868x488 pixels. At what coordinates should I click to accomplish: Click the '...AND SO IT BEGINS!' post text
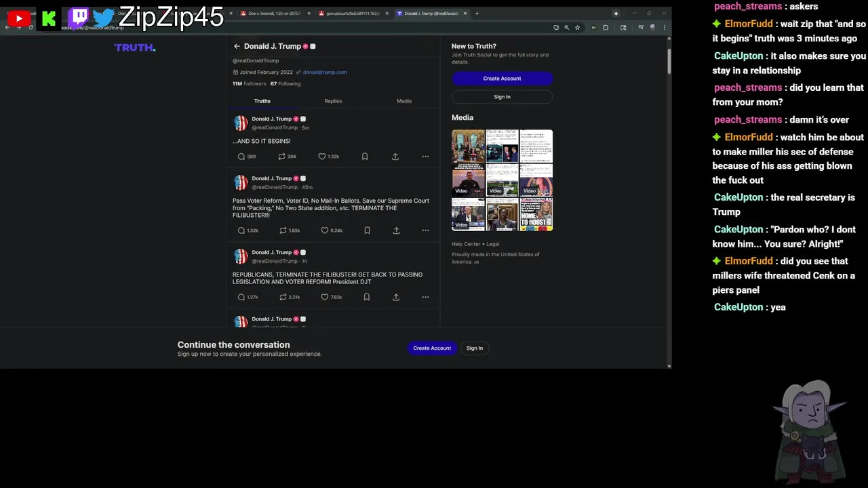click(262, 141)
